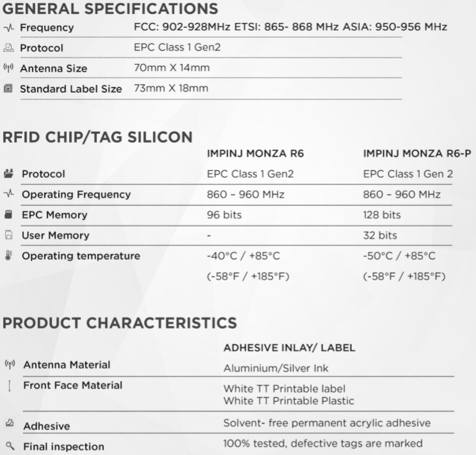
Task: Click the Protocol icon in RFID Chip section
Action: tap(8, 173)
